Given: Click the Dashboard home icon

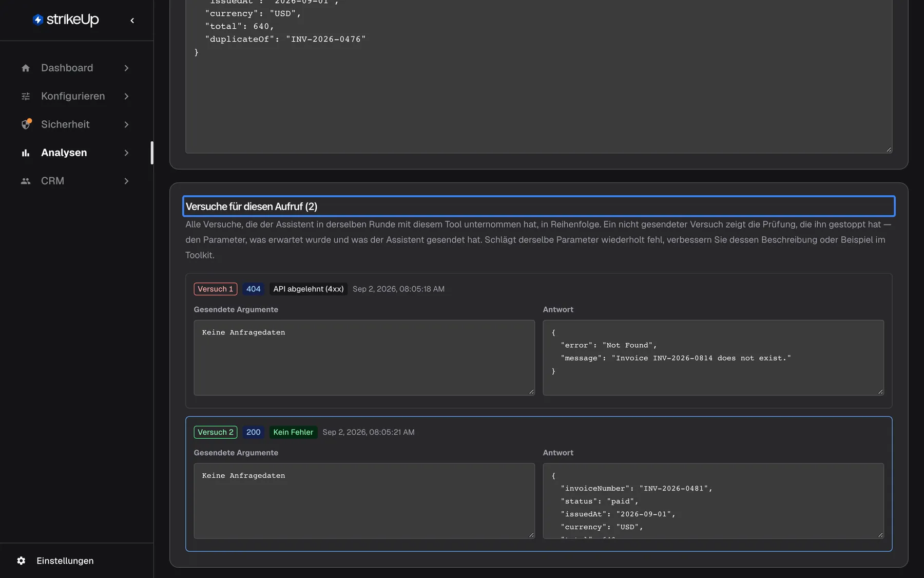Looking at the screenshot, I should click(26, 68).
